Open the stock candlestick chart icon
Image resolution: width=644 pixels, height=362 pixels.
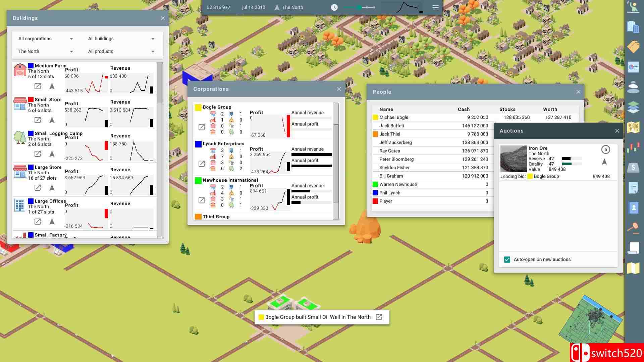click(x=633, y=147)
